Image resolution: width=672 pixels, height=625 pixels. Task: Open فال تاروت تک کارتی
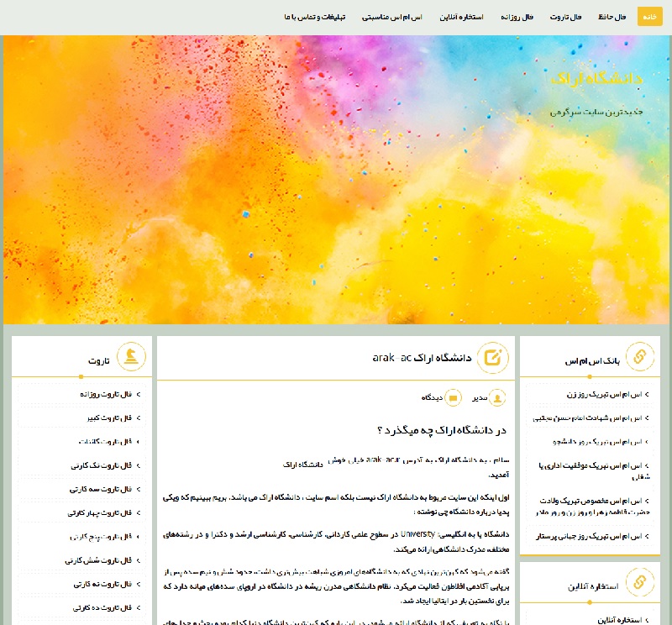[101, 465]
